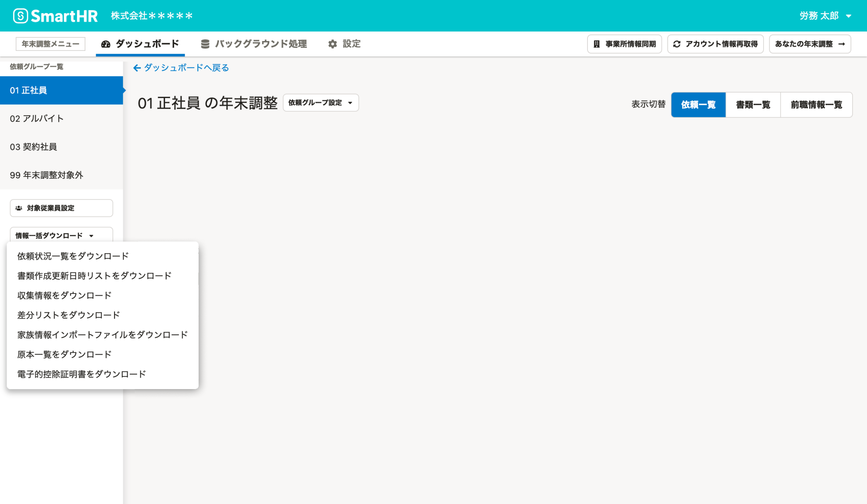
Task: Open the 労務 太郎 user menu
Action: coord(825,16)
